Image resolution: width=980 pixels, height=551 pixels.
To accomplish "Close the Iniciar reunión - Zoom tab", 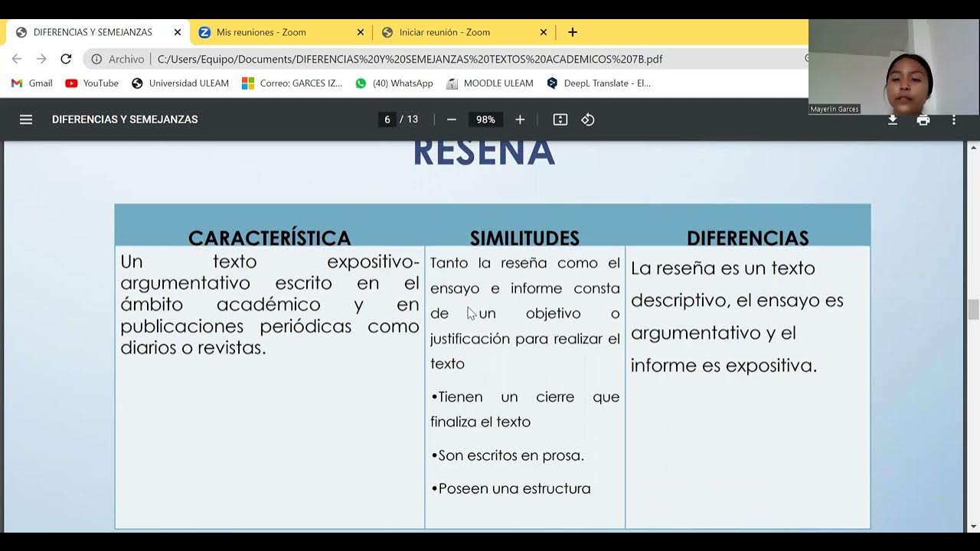I will pos(544,32).
